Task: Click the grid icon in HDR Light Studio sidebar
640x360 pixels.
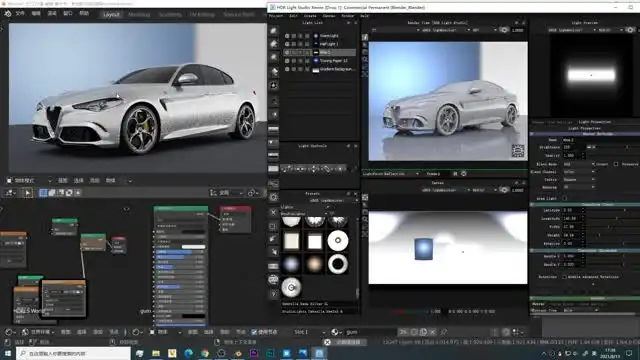Action: pyautogui.click(x=273, y=226)
